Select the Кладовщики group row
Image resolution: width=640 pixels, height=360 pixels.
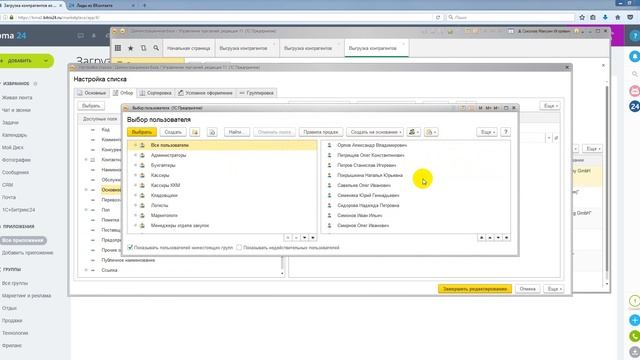(x=222, y=195)
